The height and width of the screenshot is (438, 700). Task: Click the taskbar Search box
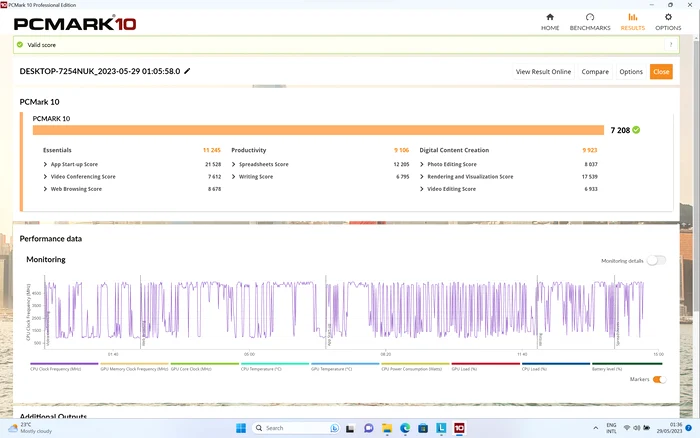tap(296, 428)
